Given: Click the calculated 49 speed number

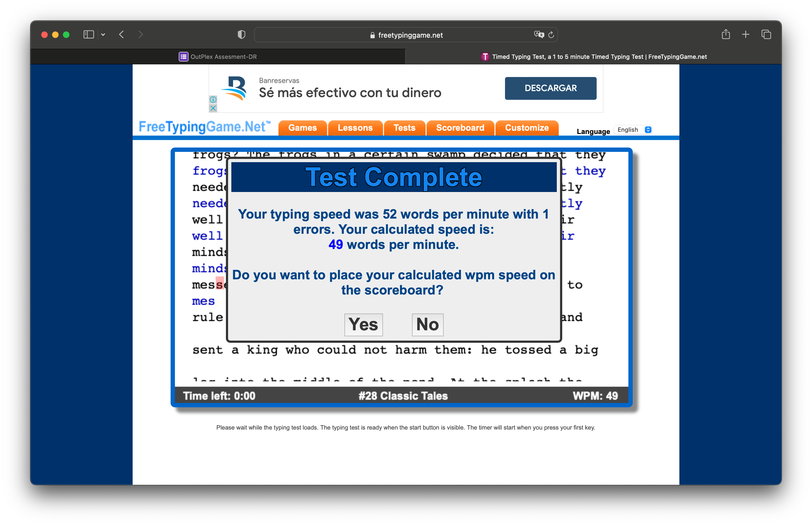Looking at the screenshot, I should (335, 244).
